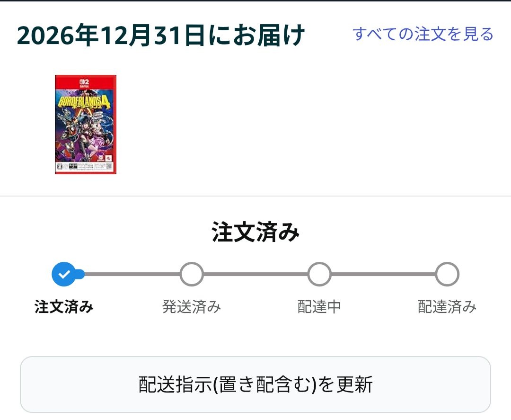Tap the bold 注文済み label under tracker
The height and width of the screenshot is (420, 511).
point(64,307)
